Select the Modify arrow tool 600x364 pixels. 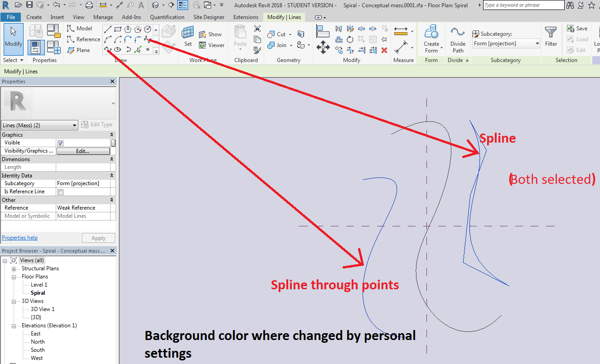14,39
